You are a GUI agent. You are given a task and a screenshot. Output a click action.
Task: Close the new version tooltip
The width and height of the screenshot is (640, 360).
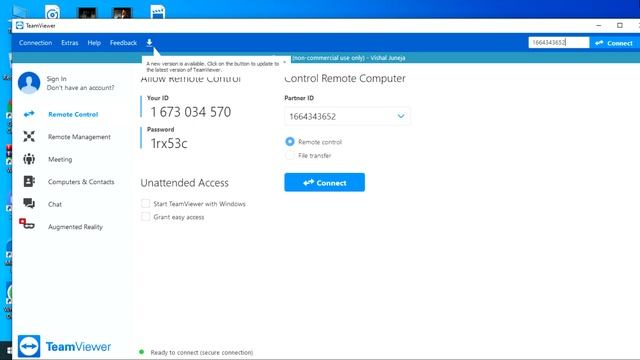[284, 62]
